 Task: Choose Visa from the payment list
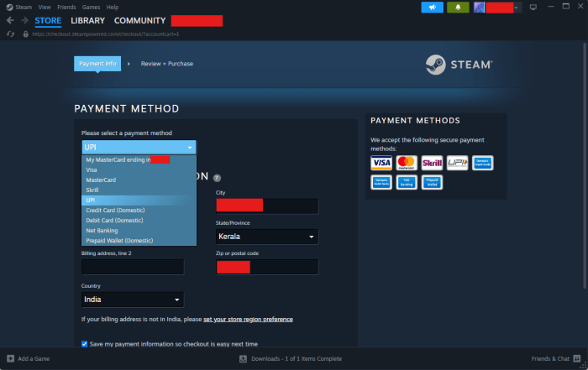(139, 170)
